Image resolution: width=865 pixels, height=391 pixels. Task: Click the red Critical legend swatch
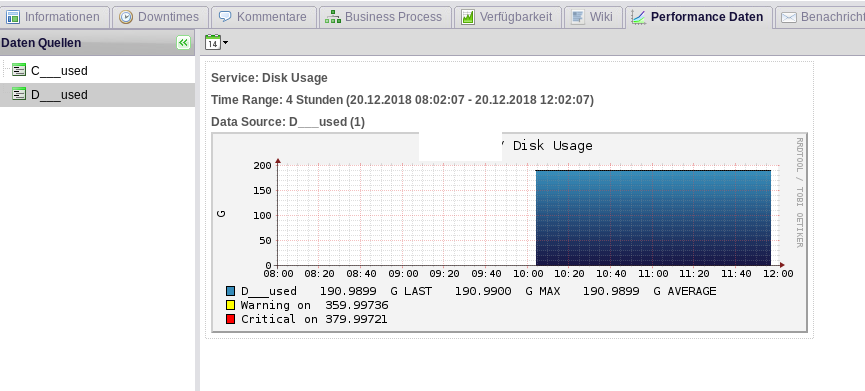click(231, 319)
